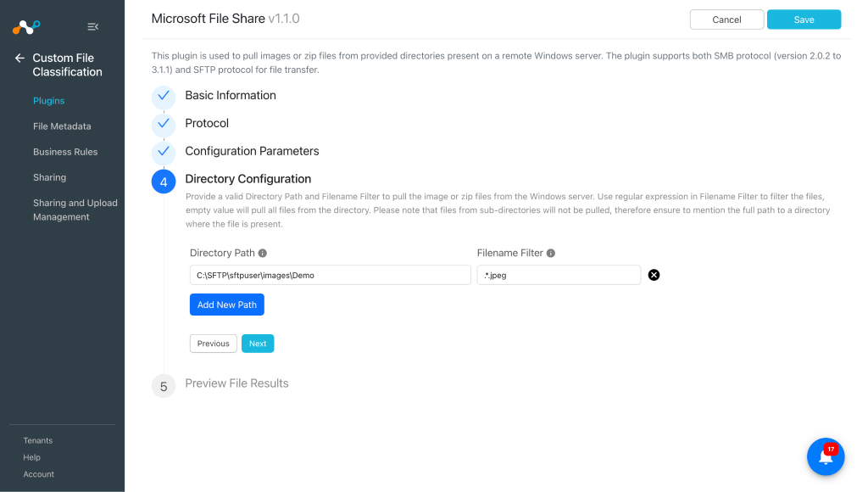Image resolution: width=868 pixels, height=492 pixels.
Task: Expand the Basic Information step
Action: 231,95
